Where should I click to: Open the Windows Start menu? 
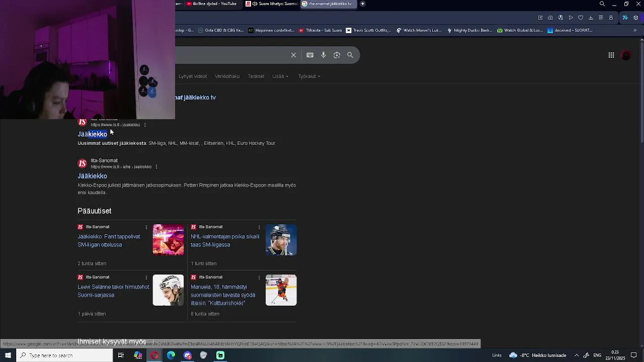coord(8,355)
